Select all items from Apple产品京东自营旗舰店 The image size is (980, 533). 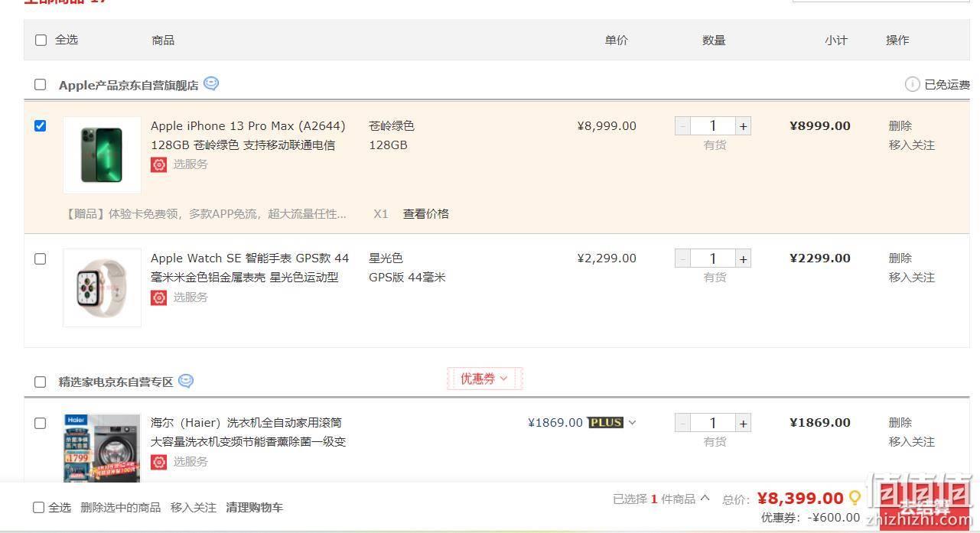(x=41, y=85)
